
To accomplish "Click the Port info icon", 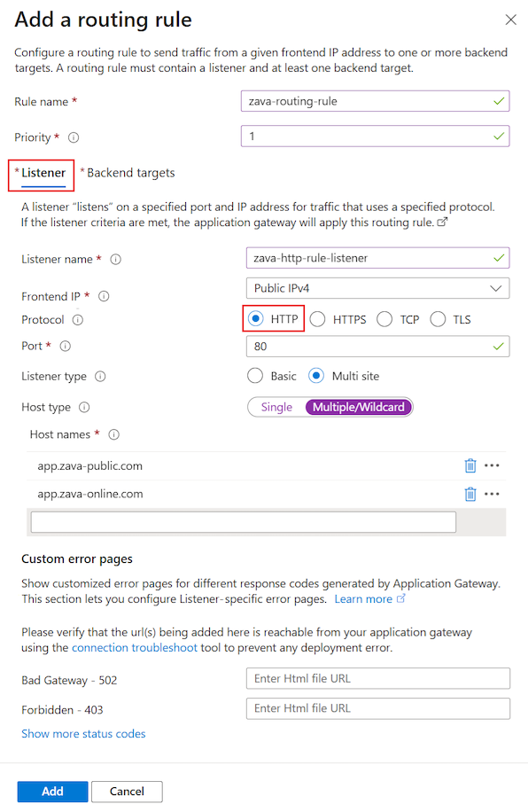I will (65, 347).
